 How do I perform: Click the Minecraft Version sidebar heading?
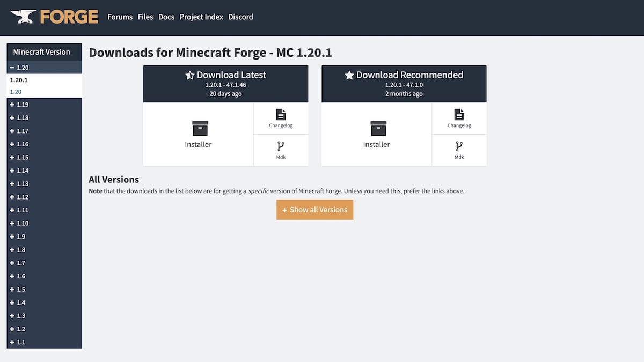tap(42, 52)
